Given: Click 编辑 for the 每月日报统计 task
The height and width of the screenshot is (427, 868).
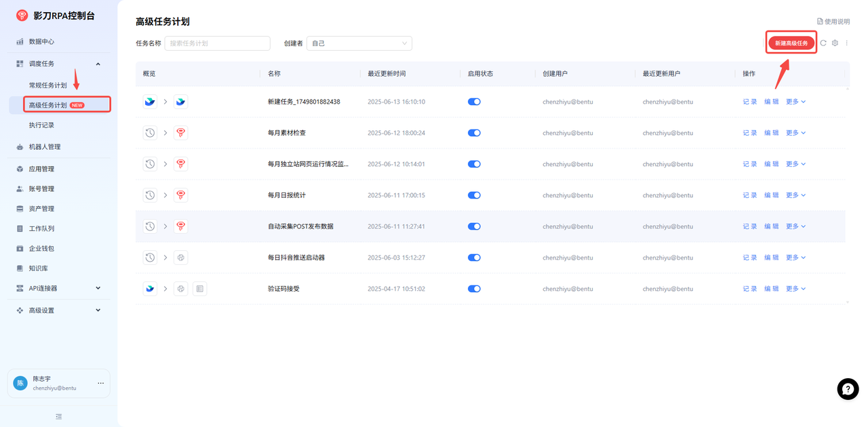Looking at the screenshot, I should [x=772, y=195].
